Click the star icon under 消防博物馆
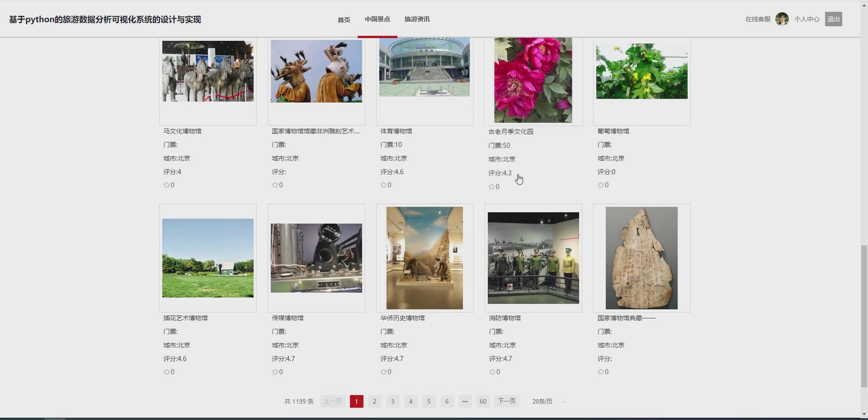This screenshot has height=420, width=868. click(x=491, y=372)
